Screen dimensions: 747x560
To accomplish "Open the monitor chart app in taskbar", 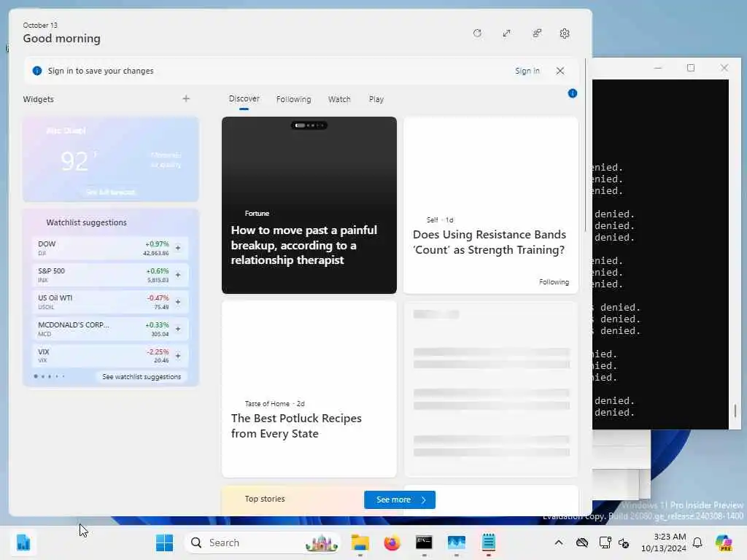I will 456,542.
